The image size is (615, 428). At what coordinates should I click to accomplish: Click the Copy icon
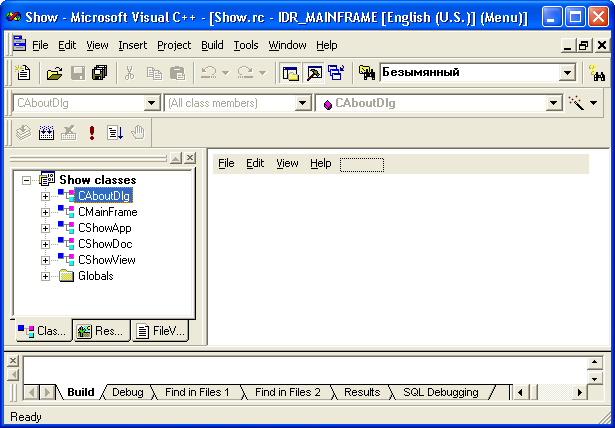(x=154, y=73)
